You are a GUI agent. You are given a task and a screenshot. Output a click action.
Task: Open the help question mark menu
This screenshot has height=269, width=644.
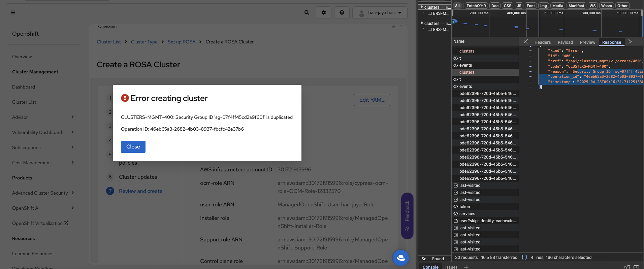342,12
